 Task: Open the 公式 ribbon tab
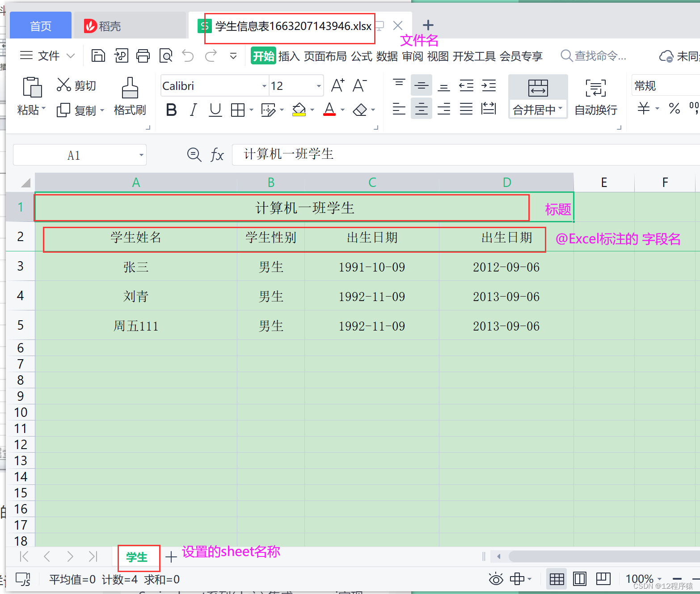coord(362,56)
